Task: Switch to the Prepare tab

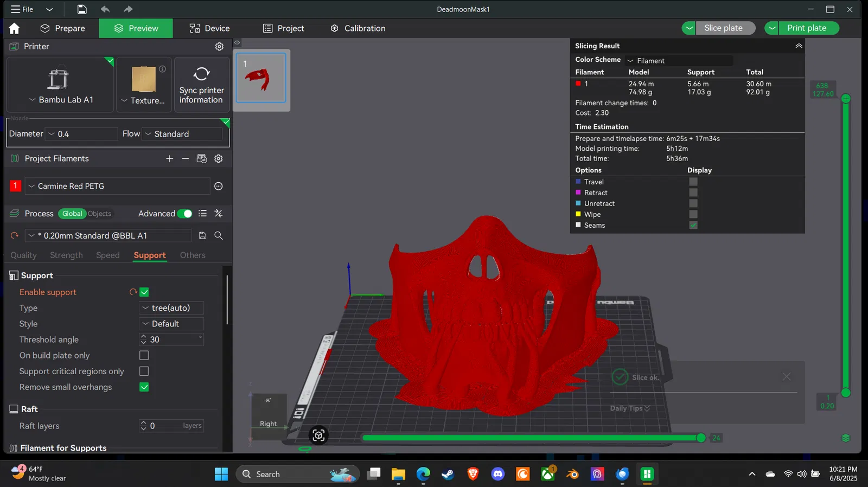Action: click(63, 28)
